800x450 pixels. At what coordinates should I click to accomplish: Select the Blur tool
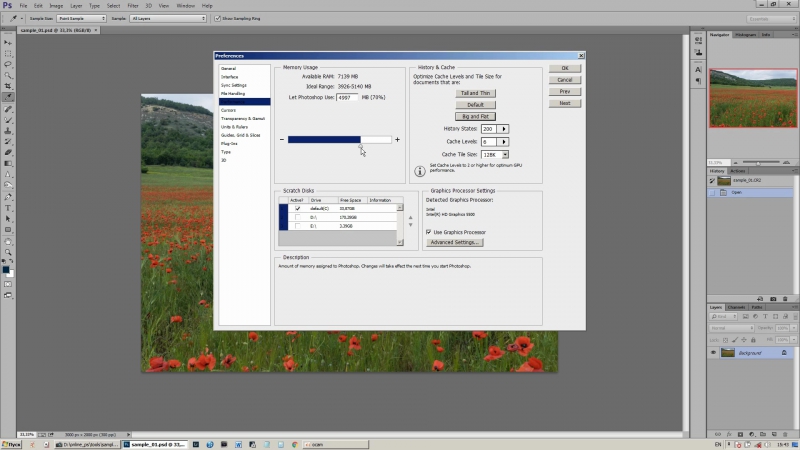(x=8, y=174)
